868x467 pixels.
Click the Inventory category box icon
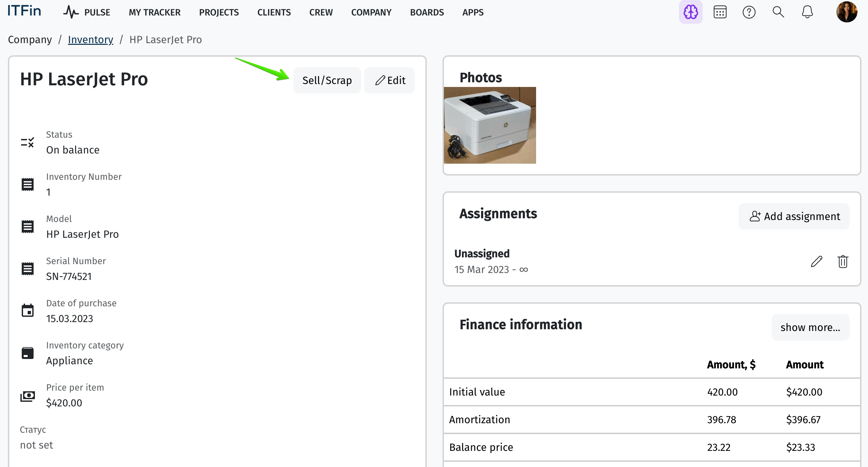28,353
